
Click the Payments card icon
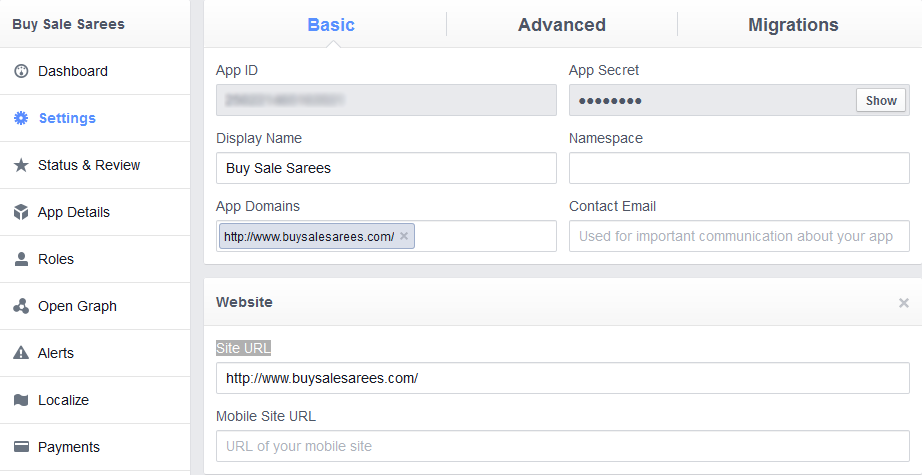tap(21, 447)
